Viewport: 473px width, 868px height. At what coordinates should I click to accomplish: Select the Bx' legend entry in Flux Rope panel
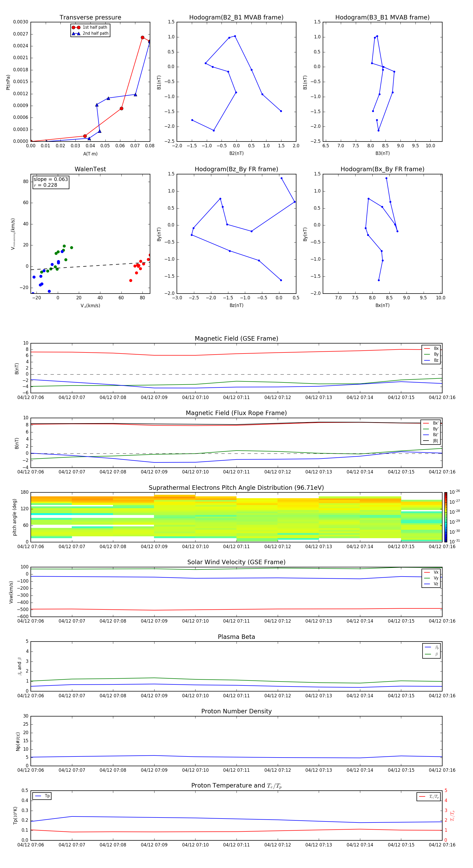431,423
